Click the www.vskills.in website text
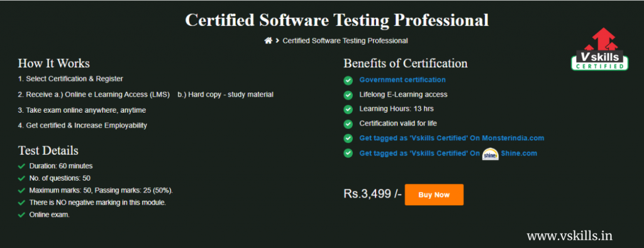644x248 pixels. point(570,235)
